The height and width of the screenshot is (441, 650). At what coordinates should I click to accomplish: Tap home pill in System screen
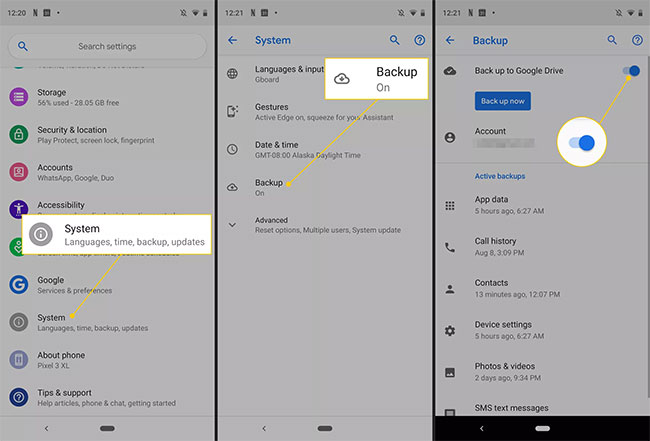[325, 428]
